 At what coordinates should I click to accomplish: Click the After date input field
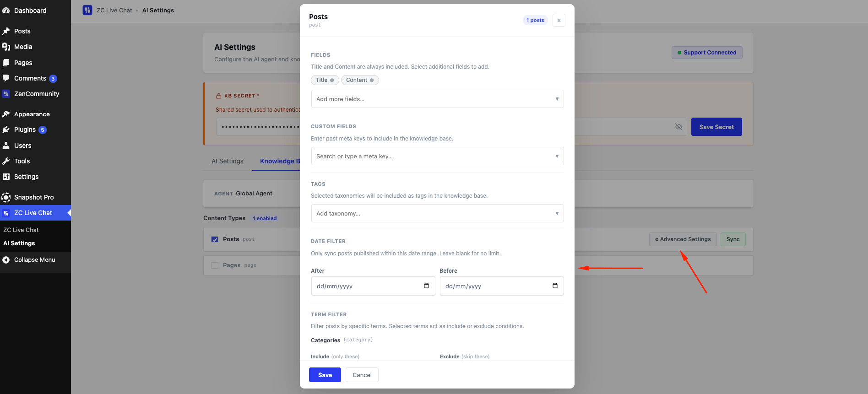click(373, 286)
